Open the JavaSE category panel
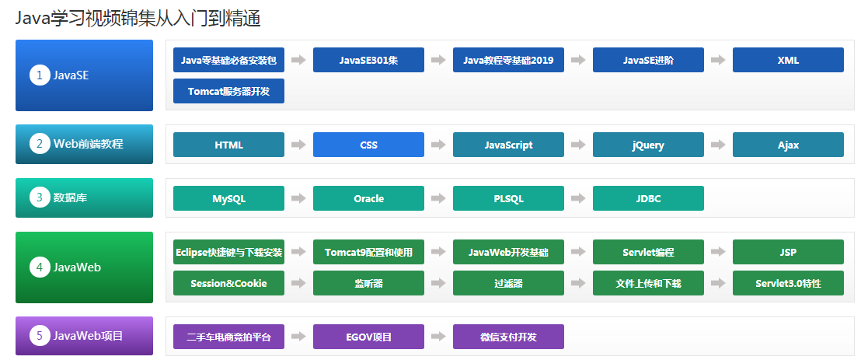Screen dimensions: 868x360 coord(84,75)
